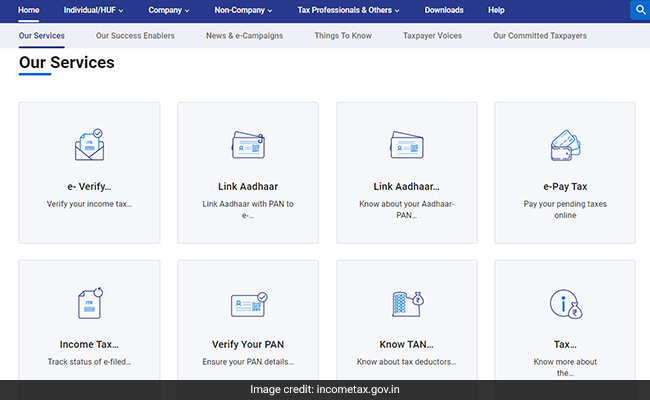Open Tax Professionals & Others dropdown
The height and width of the screenshot is (400, 650).
click(x=348, y=10)
